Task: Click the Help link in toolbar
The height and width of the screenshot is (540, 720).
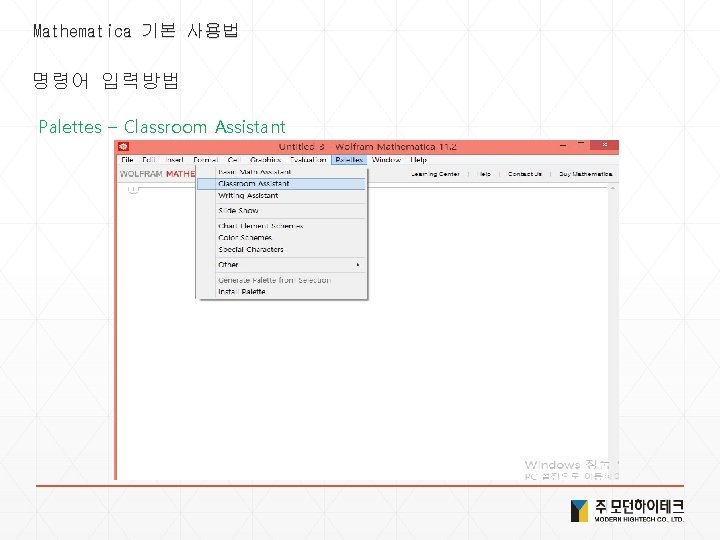Action: [x=484, y=174]
